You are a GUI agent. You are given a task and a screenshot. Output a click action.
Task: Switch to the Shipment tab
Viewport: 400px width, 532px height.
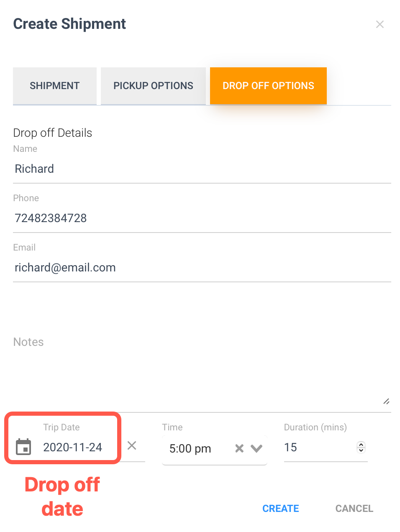point(55,86)
